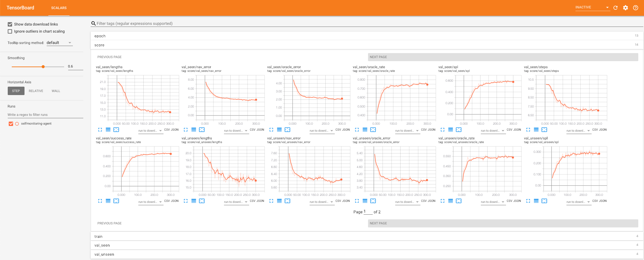Click the regex filter runs field

click(x=45, y=115)
